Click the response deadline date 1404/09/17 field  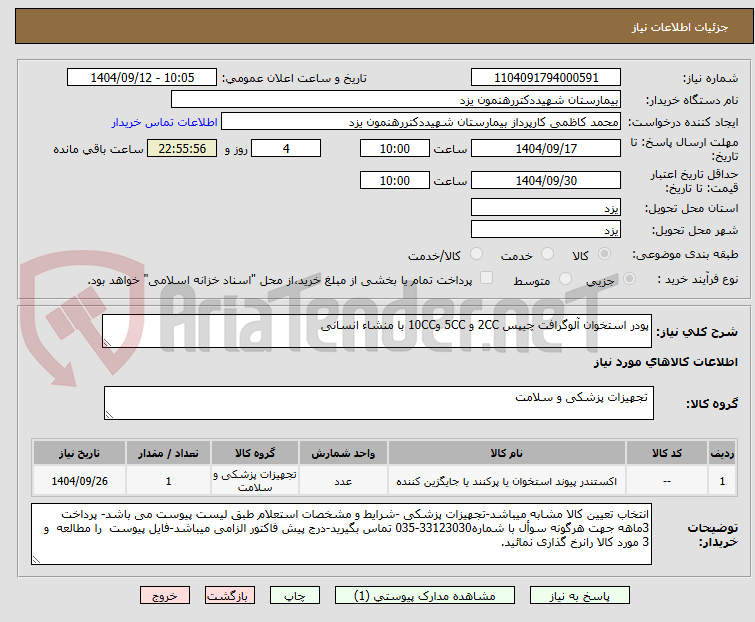546,148
